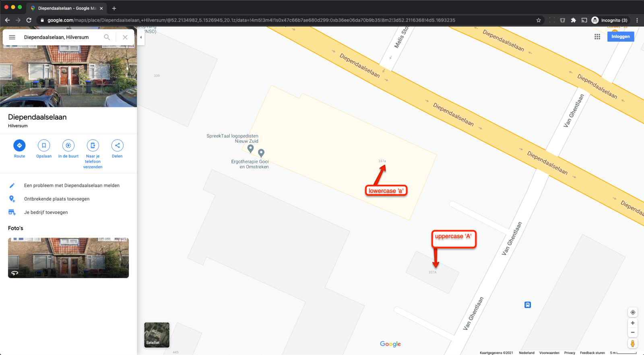
Task: Switch to Satelliet map view
Action: [x=157, y=334]
